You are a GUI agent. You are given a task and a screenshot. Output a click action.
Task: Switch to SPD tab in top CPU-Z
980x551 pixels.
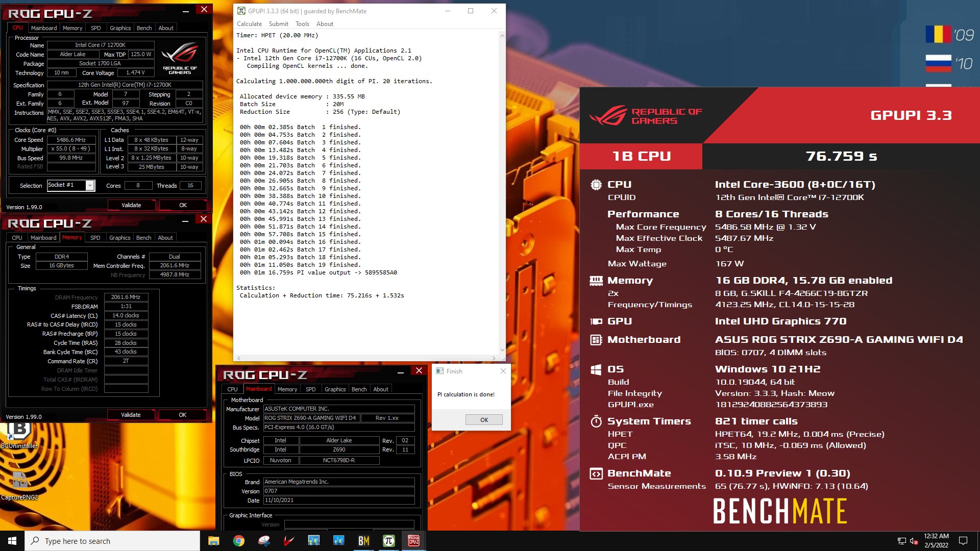point(96,28)
